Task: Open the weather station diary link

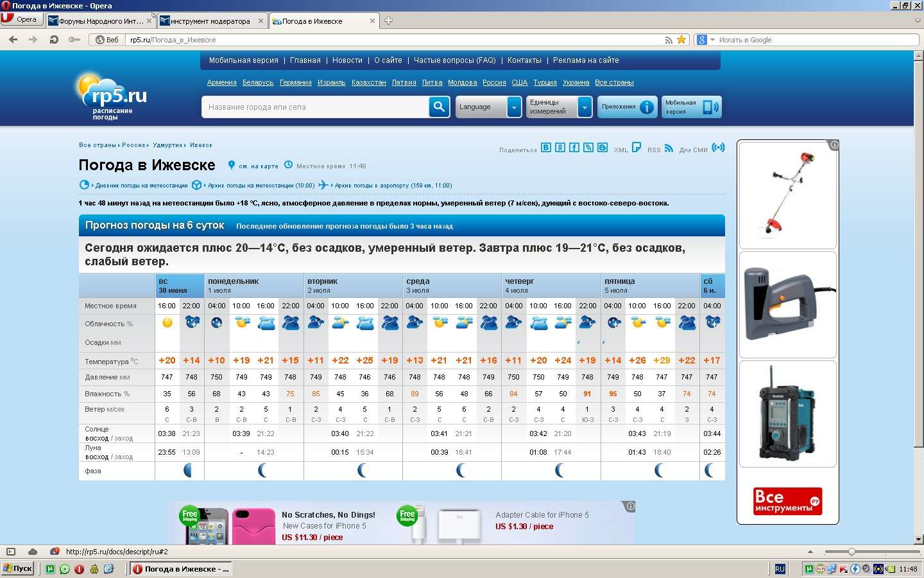Action: (141, 186)
